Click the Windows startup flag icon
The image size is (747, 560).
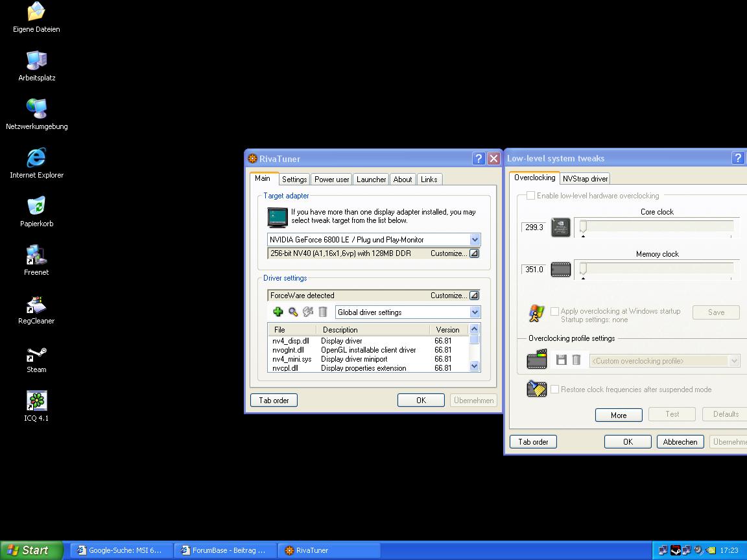coord(537,313)
